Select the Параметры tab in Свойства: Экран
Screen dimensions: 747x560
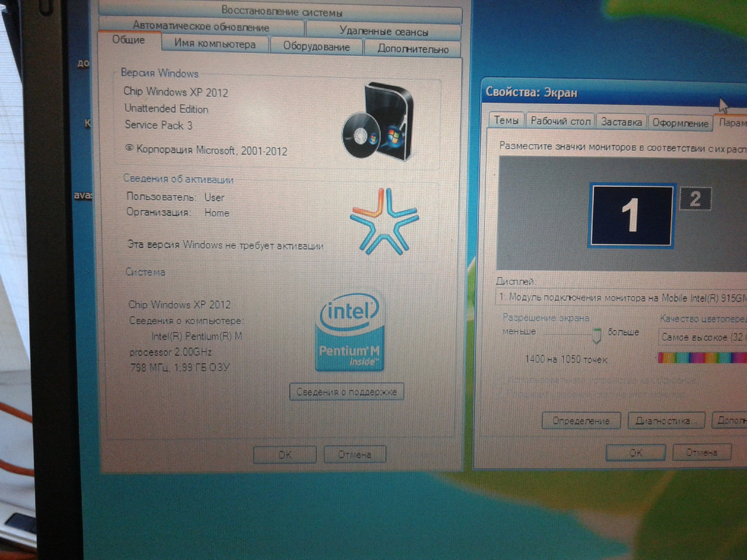pyautogui.click(x=731, y=123)
